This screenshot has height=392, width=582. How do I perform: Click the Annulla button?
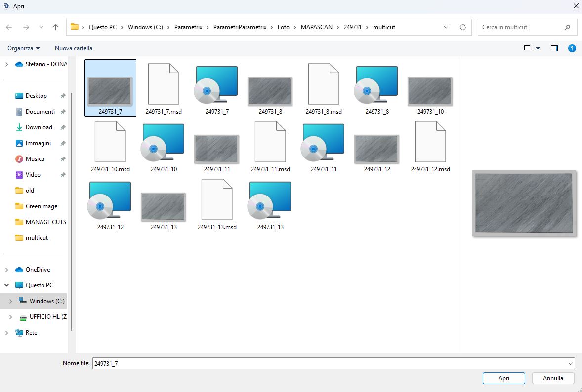(x=553, y=378)
